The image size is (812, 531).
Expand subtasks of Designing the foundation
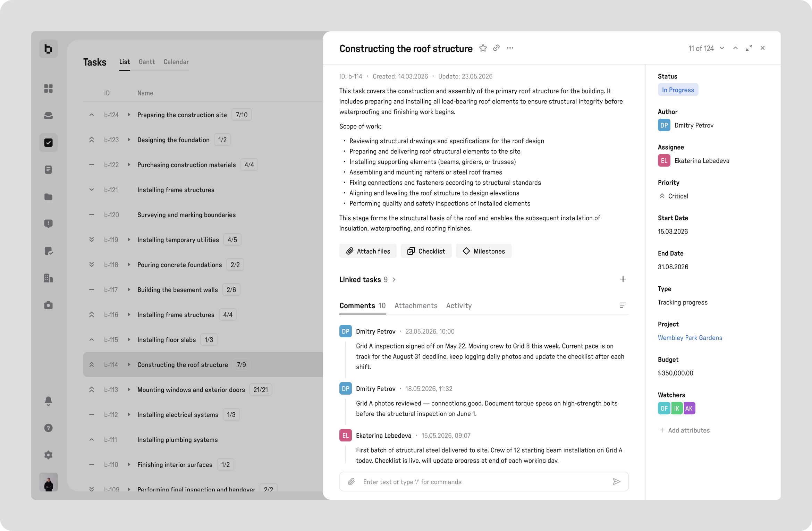tap(129, 140)
